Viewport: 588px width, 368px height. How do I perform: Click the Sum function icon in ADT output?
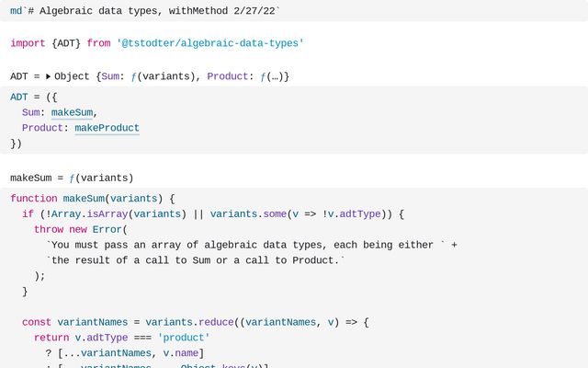coord(133,77)
